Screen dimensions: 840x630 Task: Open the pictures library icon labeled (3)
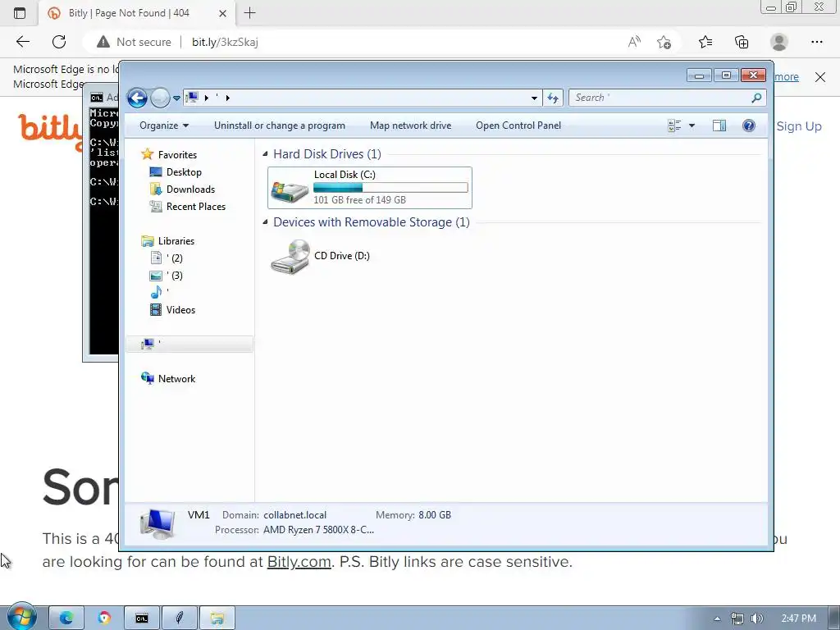point(156,276)
